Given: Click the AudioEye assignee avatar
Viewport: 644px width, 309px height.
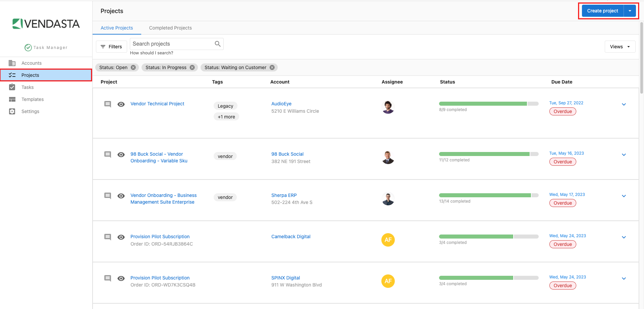Looking at the screenshot, I should click(x=388, y=107).
